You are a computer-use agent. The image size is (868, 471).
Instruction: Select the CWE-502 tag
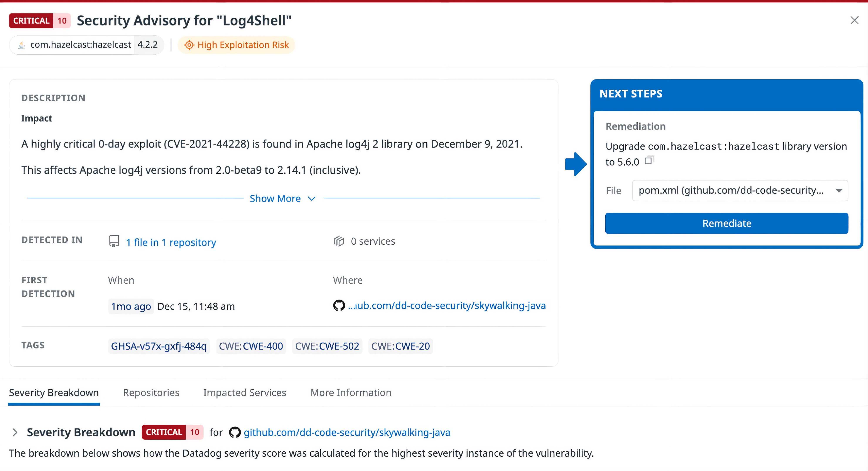click(327, 346)
